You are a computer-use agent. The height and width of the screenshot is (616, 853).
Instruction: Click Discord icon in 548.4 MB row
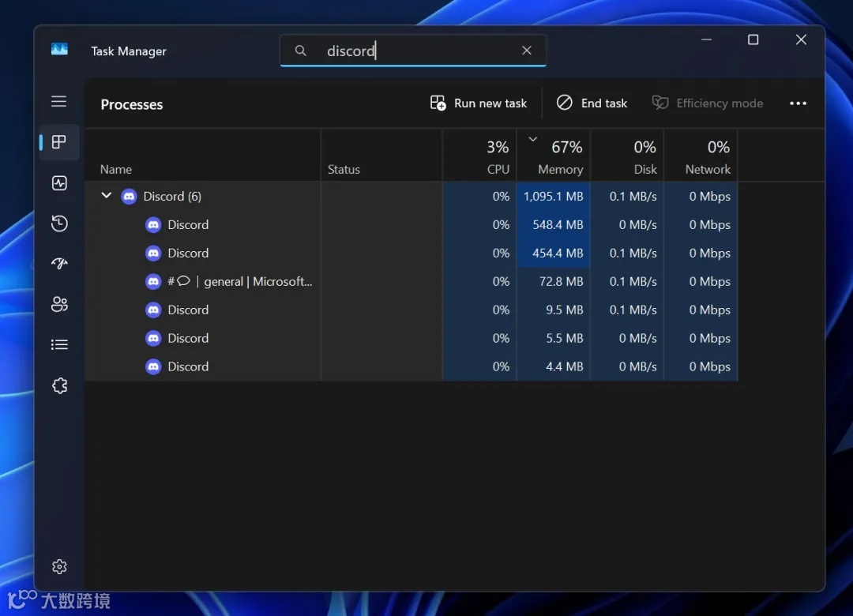[153, 224]
